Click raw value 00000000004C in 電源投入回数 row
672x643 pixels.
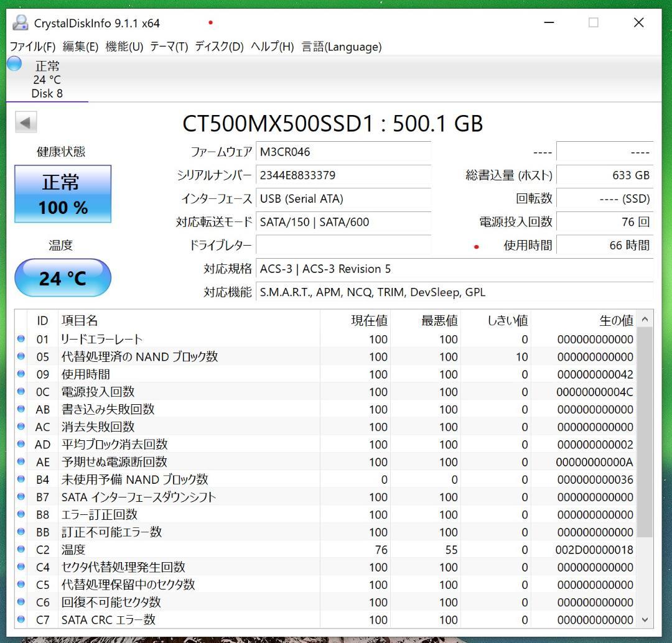coord(595,392)
